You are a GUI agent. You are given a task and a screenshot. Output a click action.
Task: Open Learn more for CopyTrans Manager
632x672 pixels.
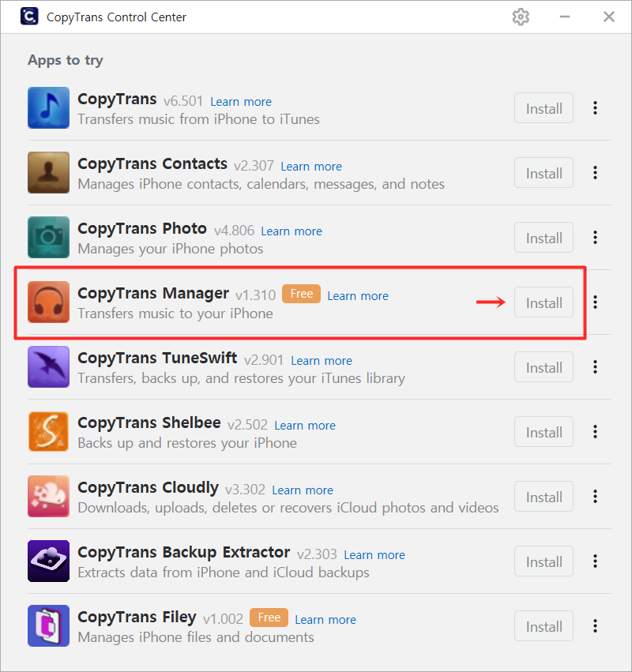click(x=358, y=295)
